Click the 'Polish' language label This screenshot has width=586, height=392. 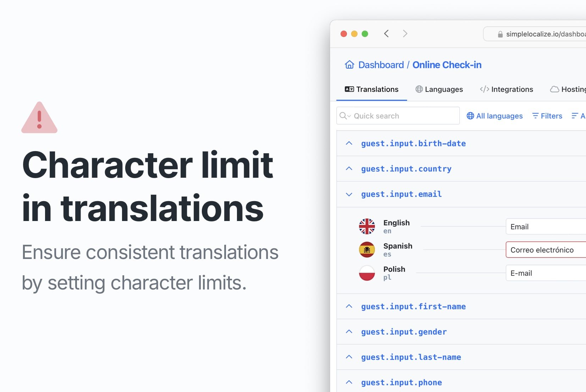[x=394, y=269]
